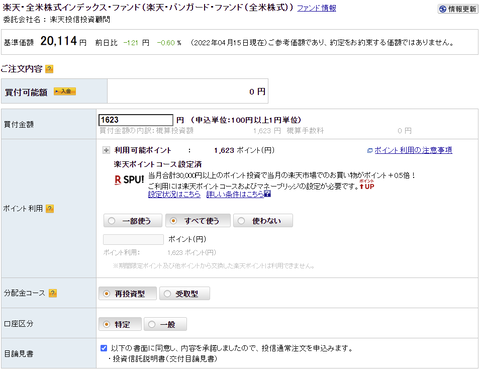Screen dimensions: 480x369
Task: Click help icon next to 詳しい条件はこちら
Action: (267, 194)
